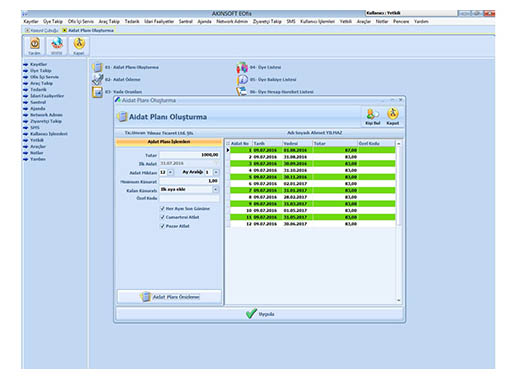Select row 12 with Vadesi 30.06.2017
Screen dimensions: 510x380
tap(313, 224)
